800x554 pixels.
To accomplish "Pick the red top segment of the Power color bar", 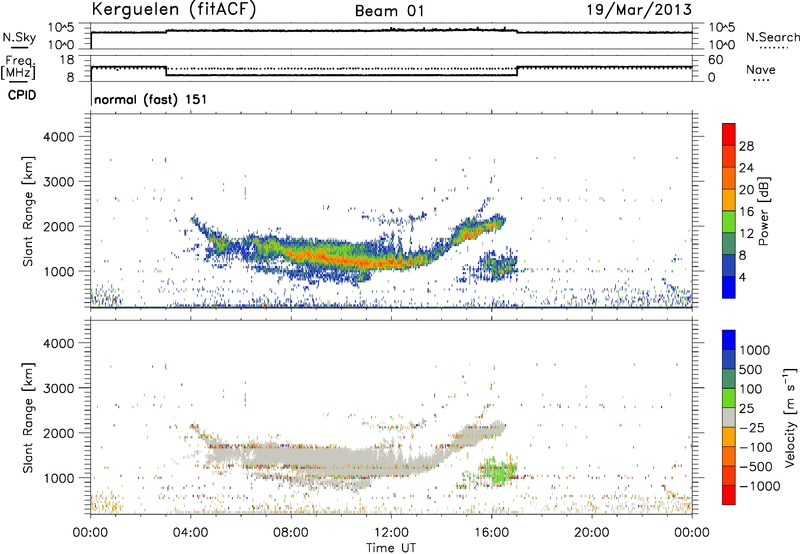I will 729,134.
